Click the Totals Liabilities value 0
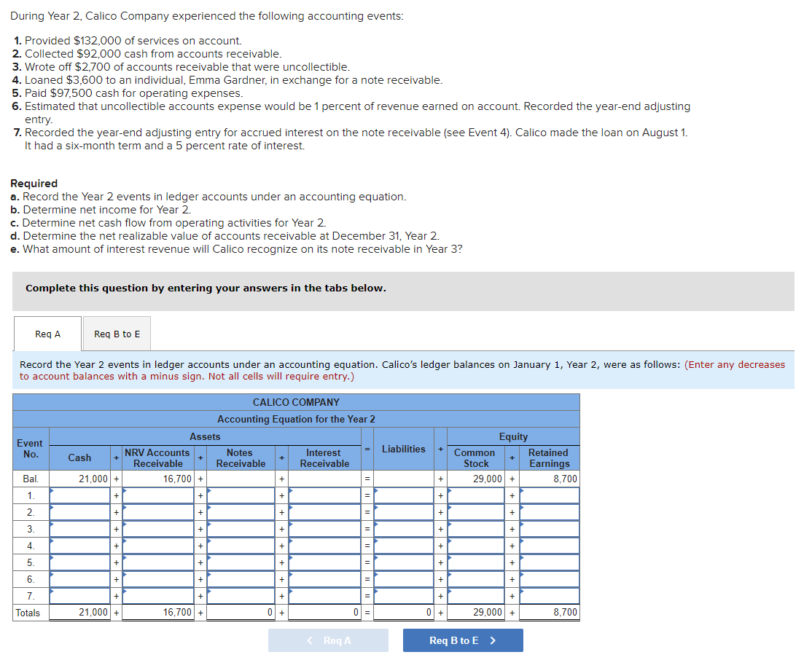Screen dimensions: 812x660 coord(429,613)
